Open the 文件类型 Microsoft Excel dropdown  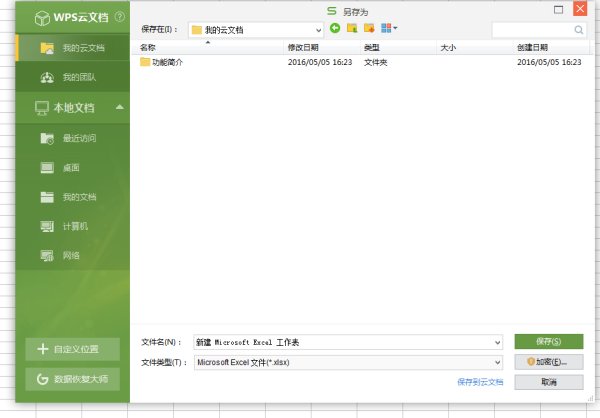pyautogui.click(x=348, y=362)
